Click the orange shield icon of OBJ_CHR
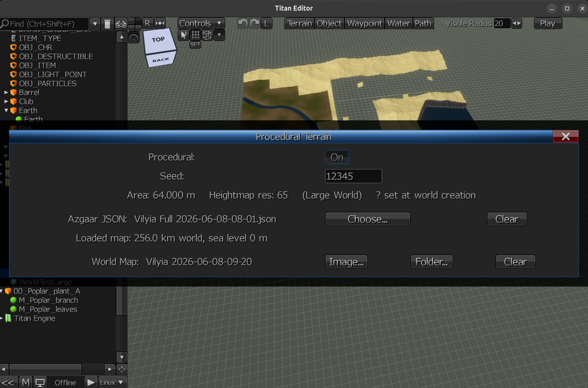 coord(13,47)
